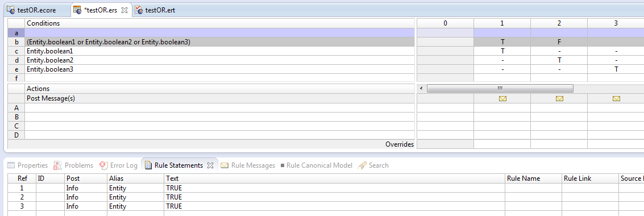The width and height of the screenshot is (644, 216).
Task: Select condition row a header
Action: point(16,33)
